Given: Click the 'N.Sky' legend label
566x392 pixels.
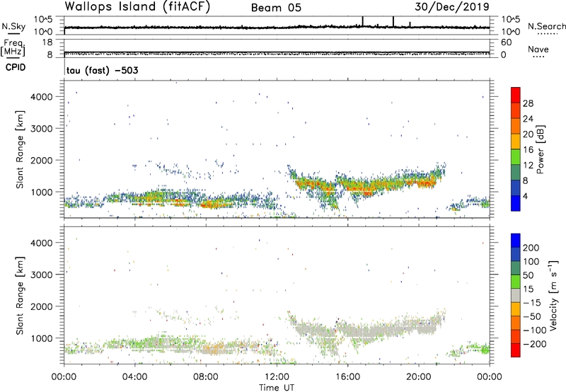Looking at the screenshot, I should tap(13, 26).
